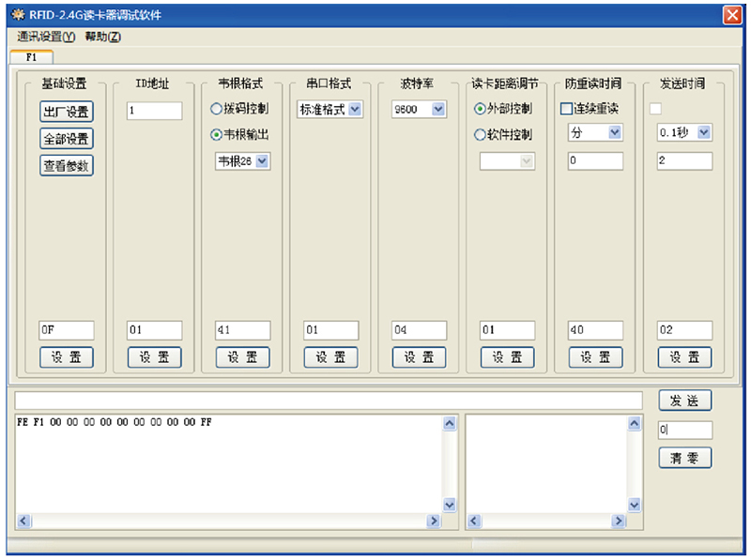Click 设置 under the 波特率 panel
The image size is (751, 560).
(x=418, y=357)
